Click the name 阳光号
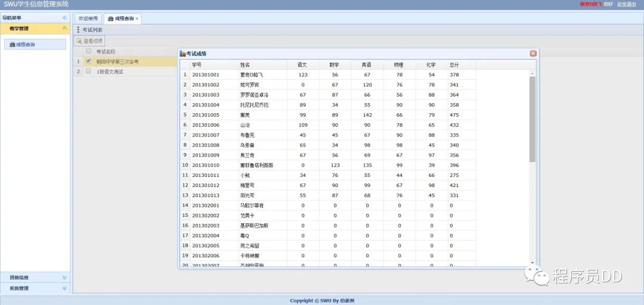644x305 pixels. 247,195
